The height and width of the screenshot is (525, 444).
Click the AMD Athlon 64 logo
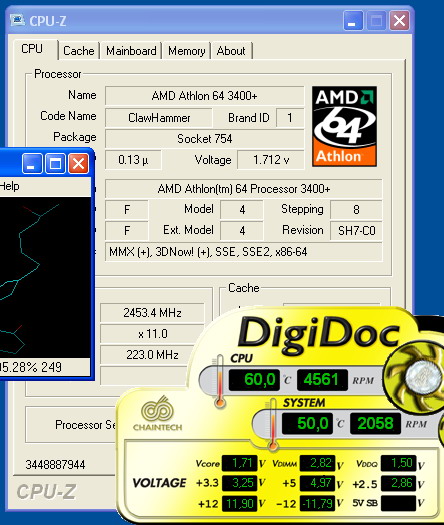click(344, 126)
